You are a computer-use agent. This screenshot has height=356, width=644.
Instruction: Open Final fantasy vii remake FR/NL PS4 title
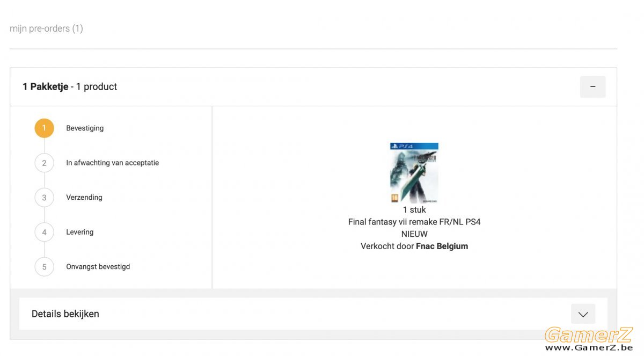[x=414, y=222]
